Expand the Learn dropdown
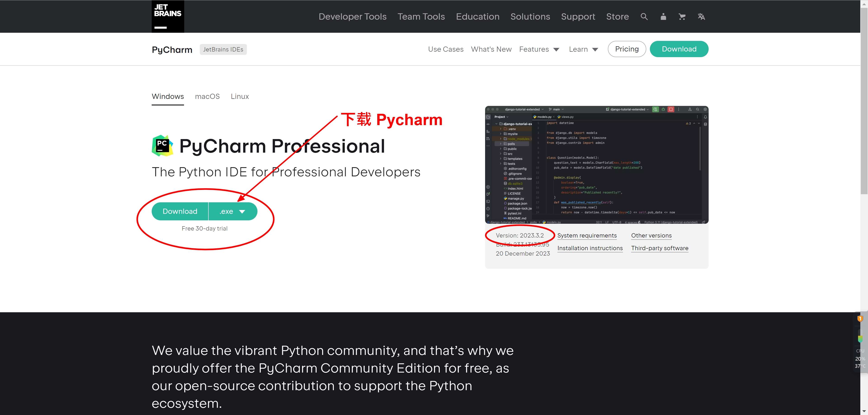This screenshot has width=868, height=415. (x=583, y=49)
